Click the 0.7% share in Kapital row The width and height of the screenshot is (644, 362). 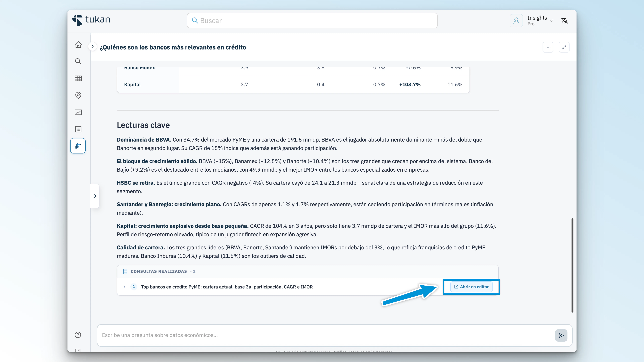click(x=379, y=84)
